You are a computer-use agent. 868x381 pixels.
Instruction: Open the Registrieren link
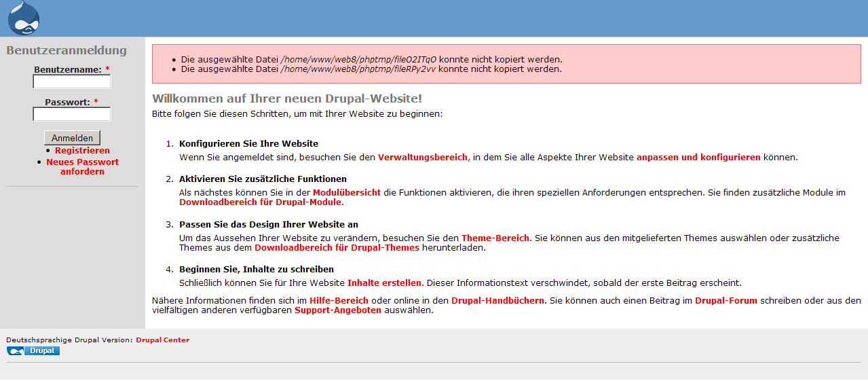pos(82,151)
